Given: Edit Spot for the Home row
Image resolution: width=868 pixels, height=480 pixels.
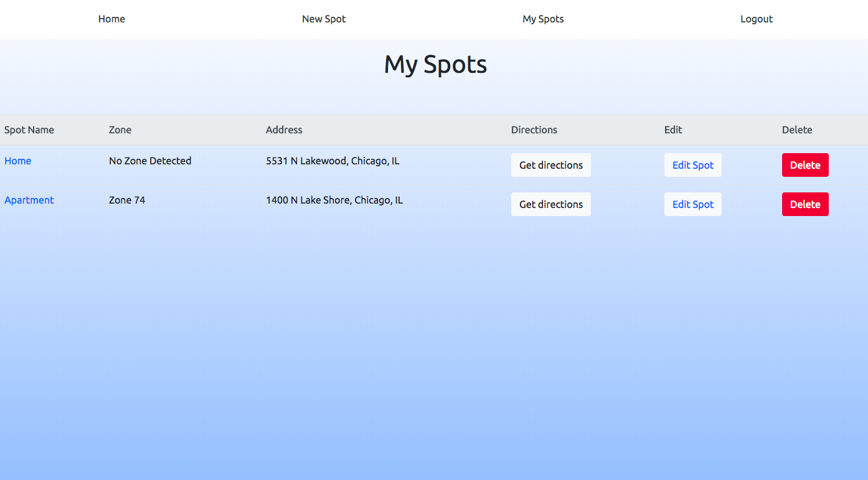Looking at the screenshot, I should pos(693,165).
